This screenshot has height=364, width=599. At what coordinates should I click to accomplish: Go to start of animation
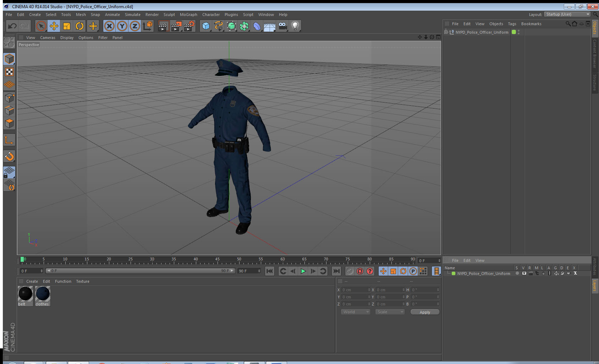tap(270, 271)
